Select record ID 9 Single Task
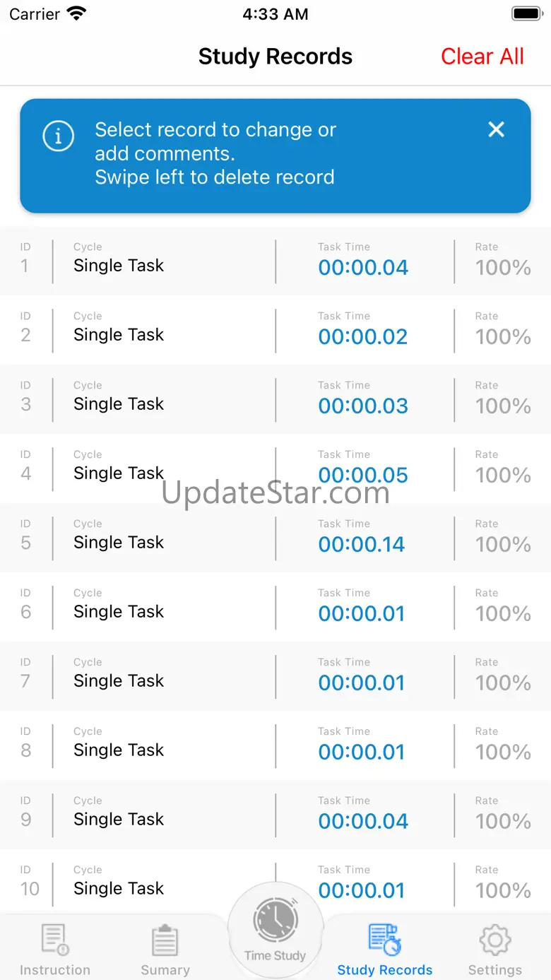This screenshot has width=551, height=980. click(x=119, y=820)
